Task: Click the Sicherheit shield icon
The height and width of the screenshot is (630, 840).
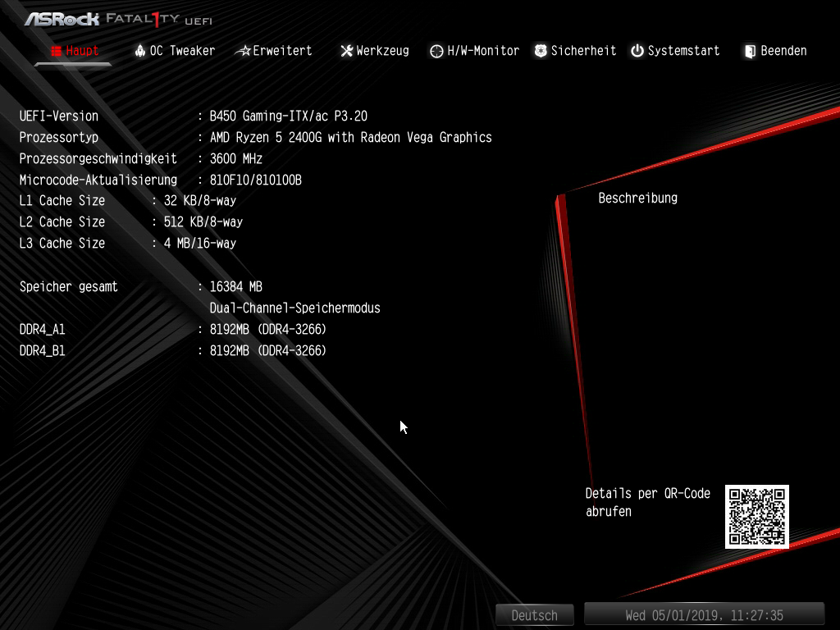Action: coord(541,51)
